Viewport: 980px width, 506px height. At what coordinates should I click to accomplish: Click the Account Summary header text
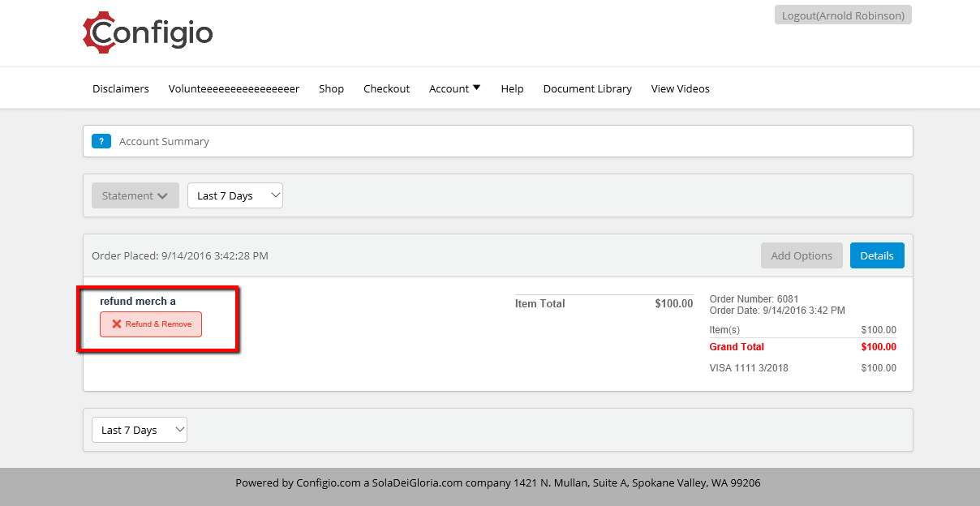[x=164, y=141]
